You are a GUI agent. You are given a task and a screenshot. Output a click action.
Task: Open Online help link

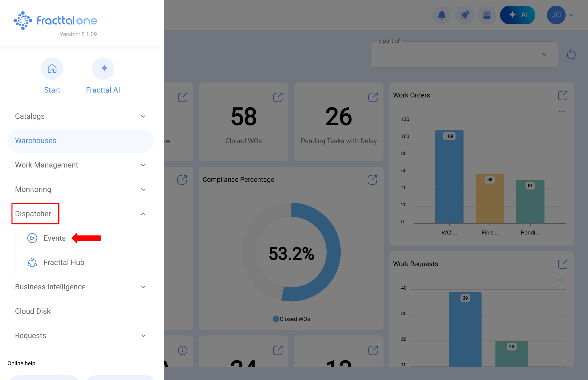coord(21,363)
